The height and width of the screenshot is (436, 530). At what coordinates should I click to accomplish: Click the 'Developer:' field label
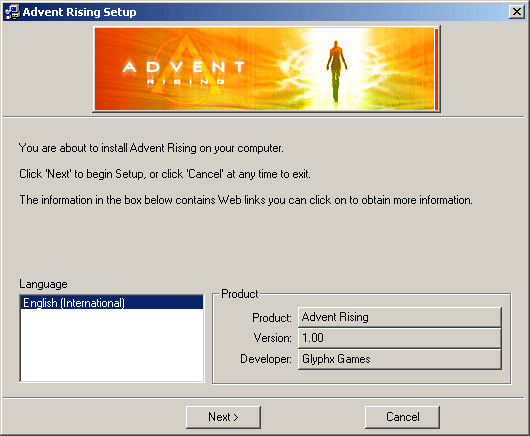266,359
